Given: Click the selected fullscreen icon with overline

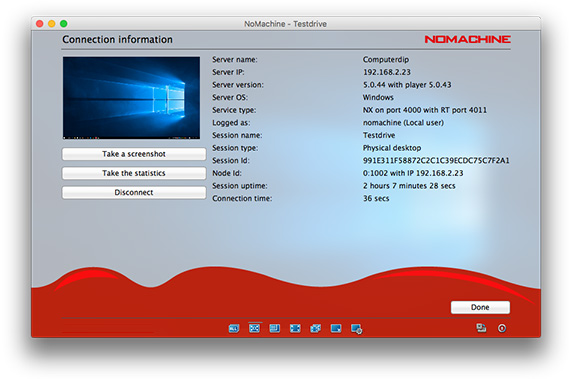Looking at the screenshot, I should point(254,328).
